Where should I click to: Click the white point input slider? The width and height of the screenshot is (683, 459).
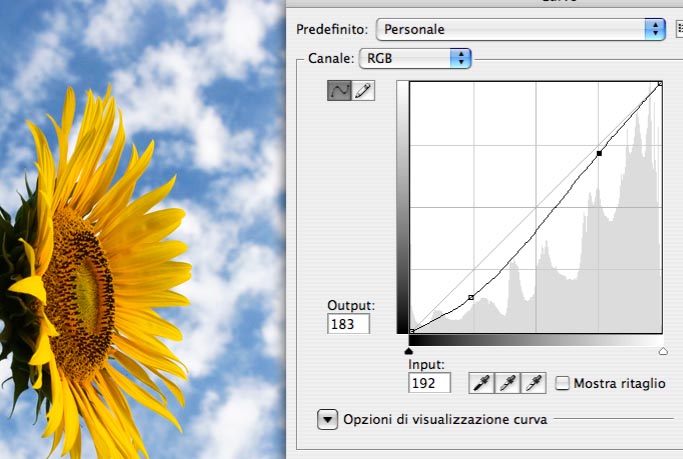pyautogui.click(x=663, y=351)
